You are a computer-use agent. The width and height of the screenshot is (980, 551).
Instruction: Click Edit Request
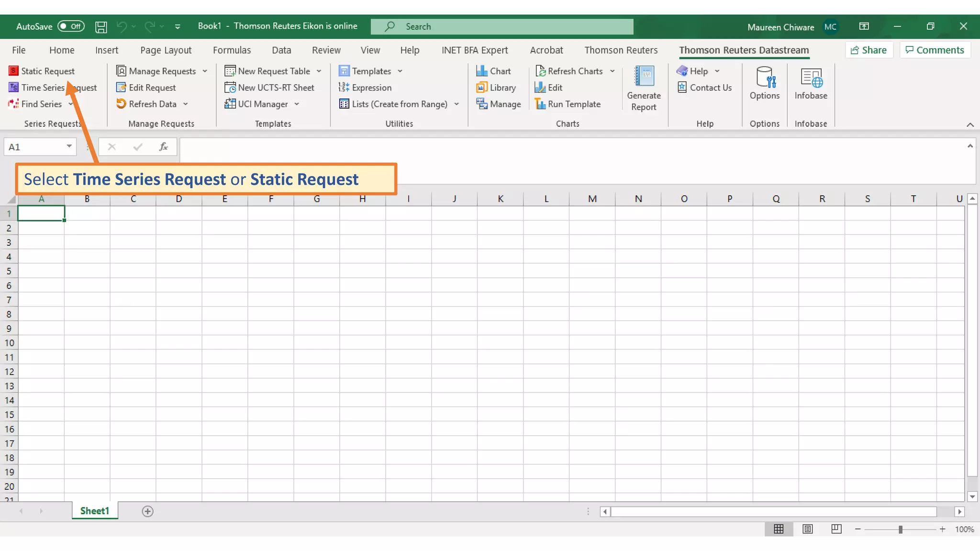click(146, 88)
